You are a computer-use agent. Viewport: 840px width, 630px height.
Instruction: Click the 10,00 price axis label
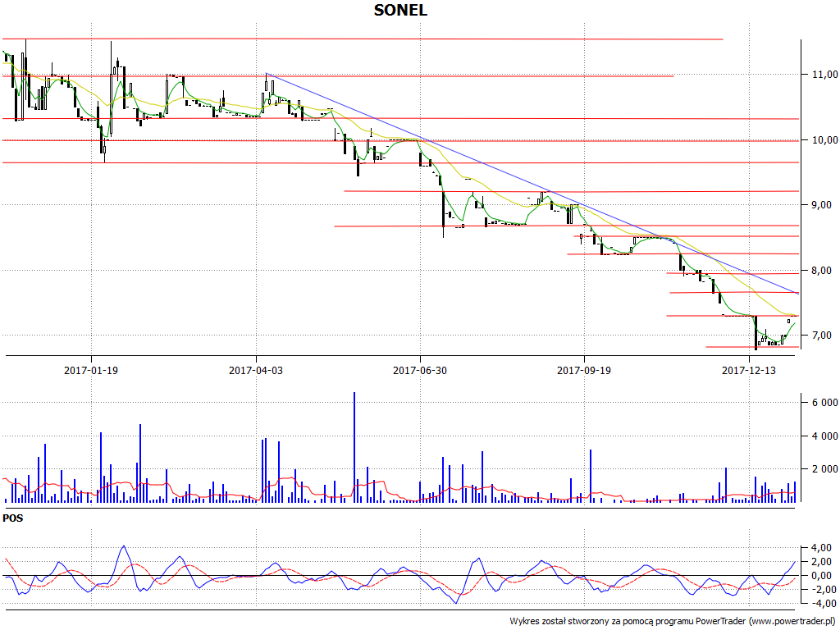pos(825,140)
